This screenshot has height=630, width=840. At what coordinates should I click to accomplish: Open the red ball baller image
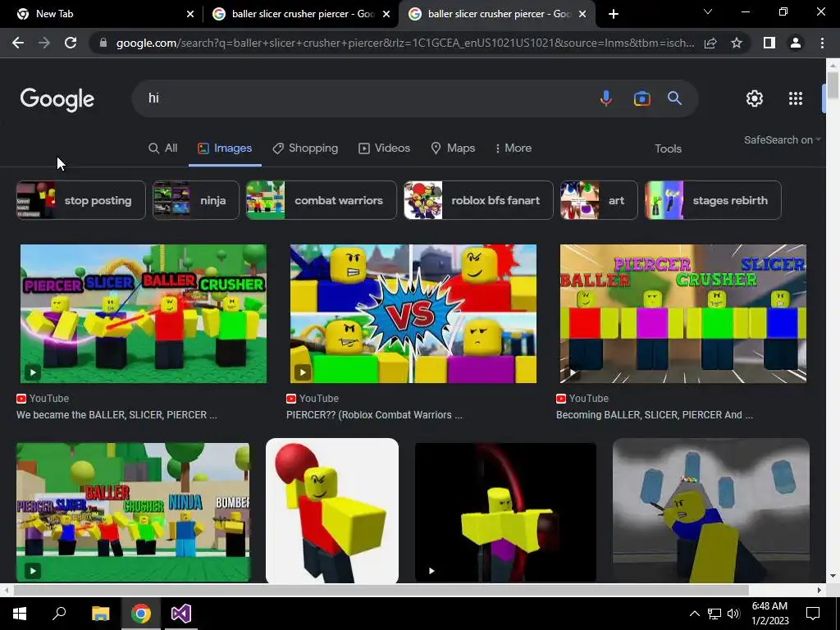click(x=332, y=510)
